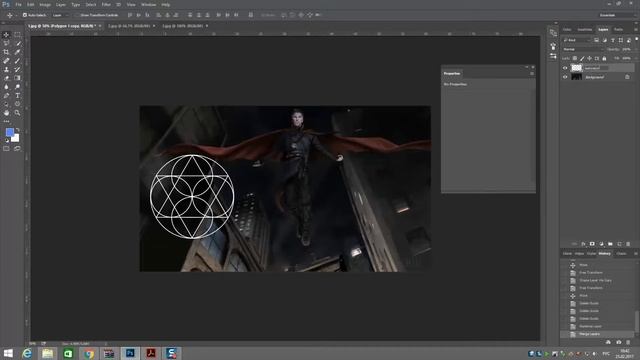Image resolution: width=640 pixels, height=360 pixels.
Task: Click the History panel trash icon
Action: (628, 342)
